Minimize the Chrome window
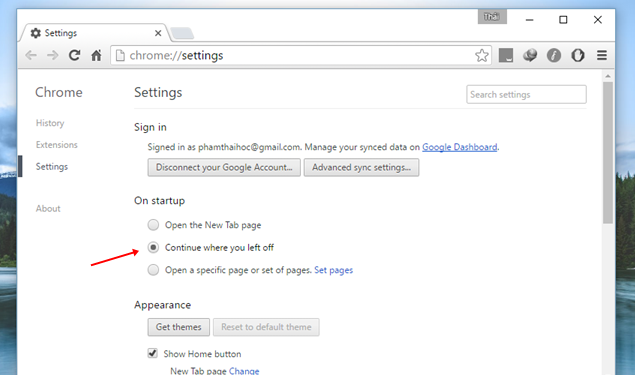Screen dimensions: 635x375 [529, 20]
